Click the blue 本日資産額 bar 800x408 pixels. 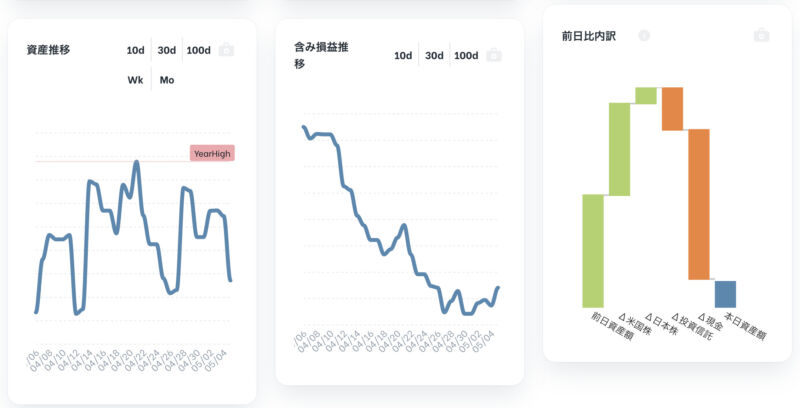(726, 294)
